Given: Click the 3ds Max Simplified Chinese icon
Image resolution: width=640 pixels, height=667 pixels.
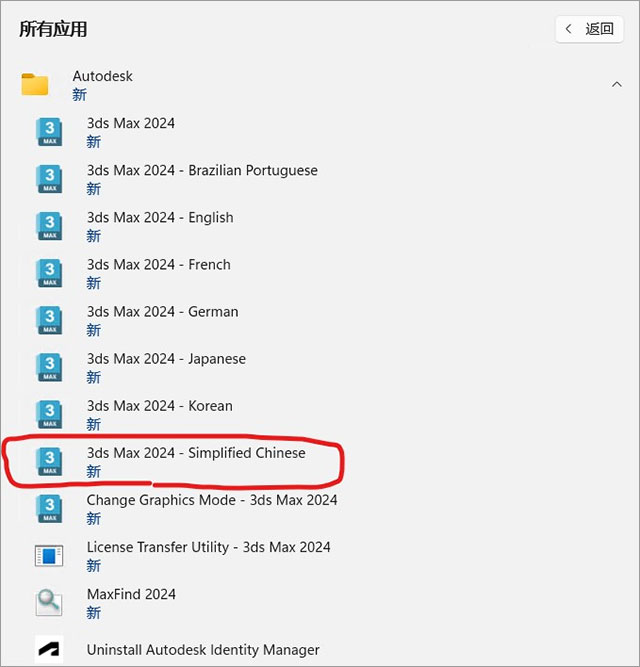Looking at the screenshot, I should click(50, 462).
